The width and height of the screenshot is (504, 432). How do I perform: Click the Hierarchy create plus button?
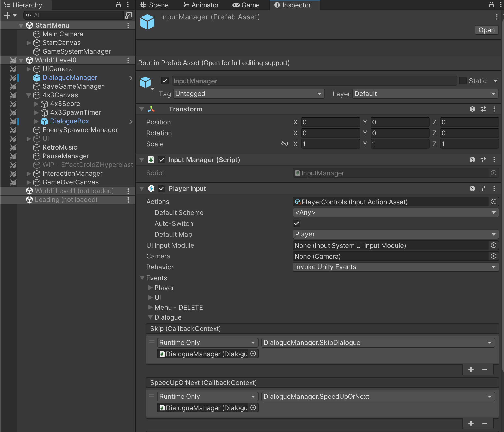pos(7,15)
